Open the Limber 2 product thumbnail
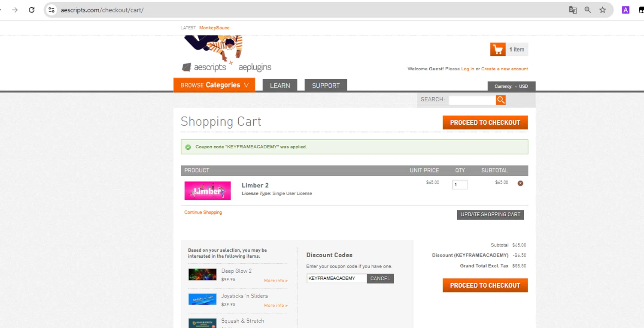The width and height of the screenshot is (644, 328). coord(207,191)
